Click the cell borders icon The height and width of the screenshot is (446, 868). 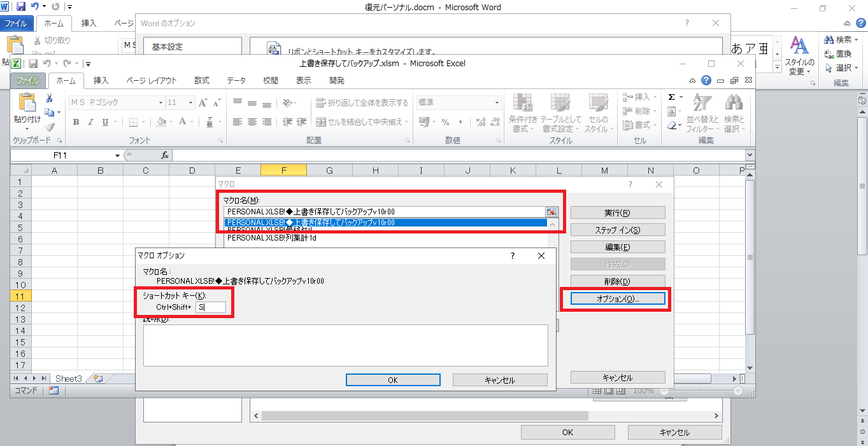click(x=133, y=122)
